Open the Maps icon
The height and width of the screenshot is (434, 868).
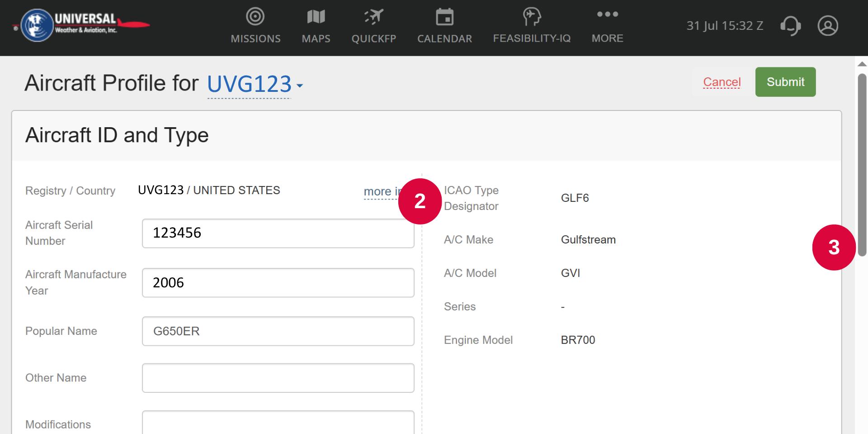(x=316, y=17)
